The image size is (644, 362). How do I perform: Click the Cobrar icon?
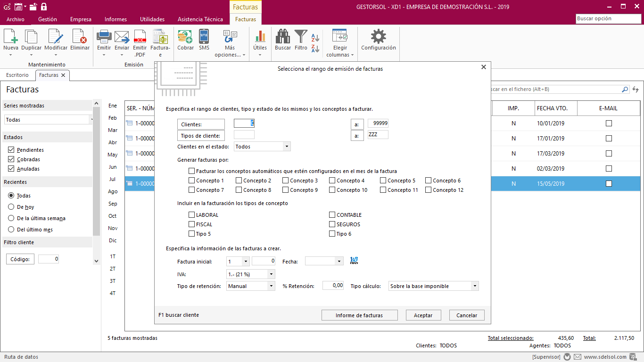(x=185, y=37)
